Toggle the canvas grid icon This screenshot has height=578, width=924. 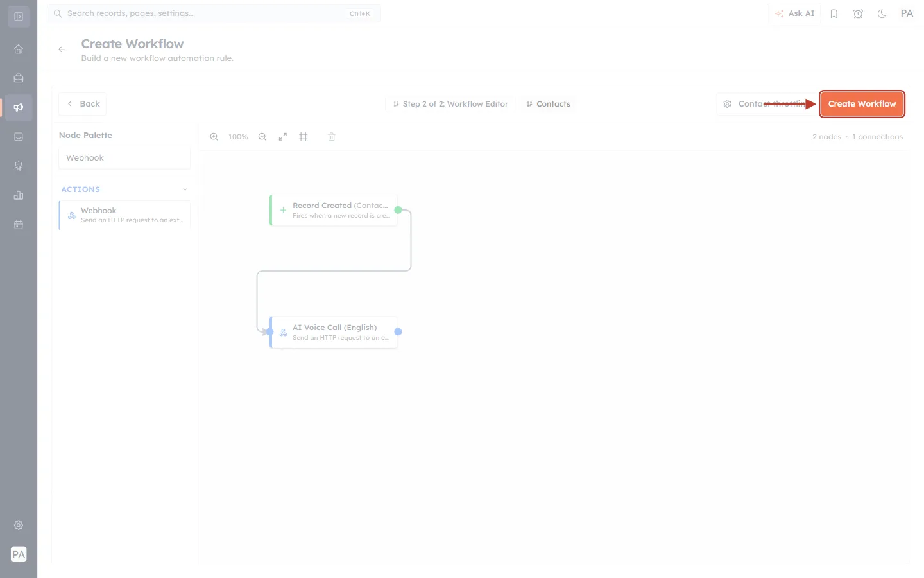pyautogui.click(x=304, y=137)
